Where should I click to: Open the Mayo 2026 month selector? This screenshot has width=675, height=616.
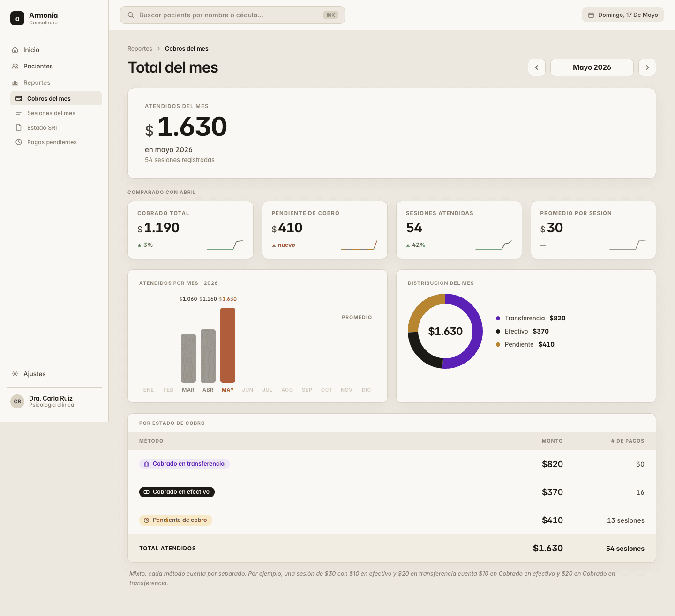(592, 67)
